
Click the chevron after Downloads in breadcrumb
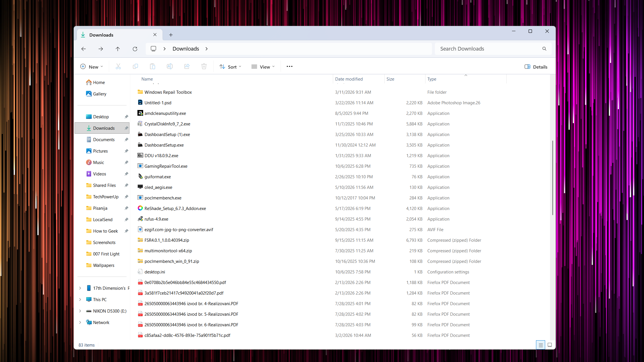pos(207,49)
